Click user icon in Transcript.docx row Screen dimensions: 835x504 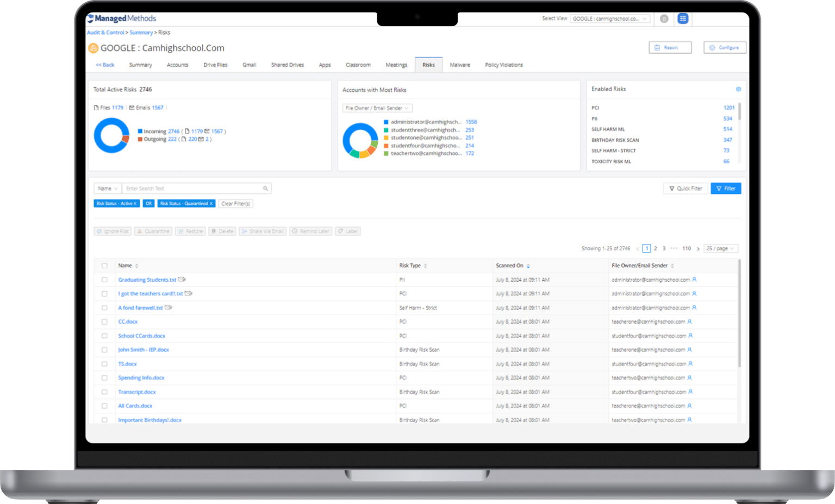coord(690,392)
